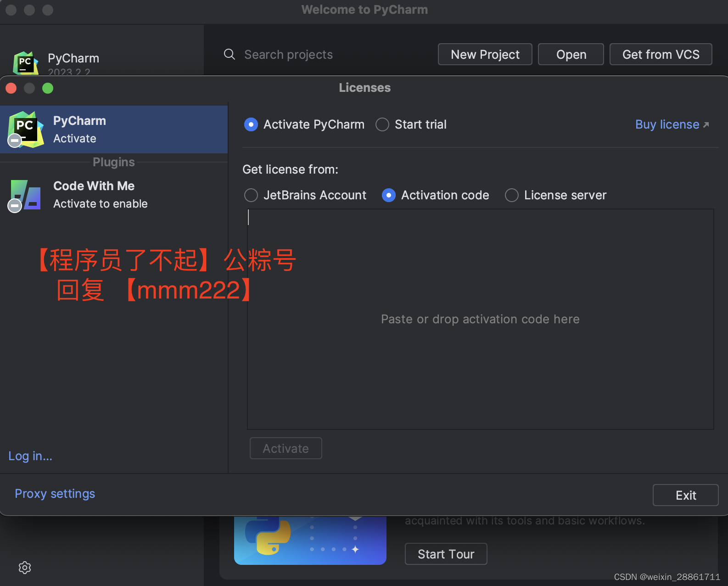Click Get from VCS in Welcome window

pos(661,54)
